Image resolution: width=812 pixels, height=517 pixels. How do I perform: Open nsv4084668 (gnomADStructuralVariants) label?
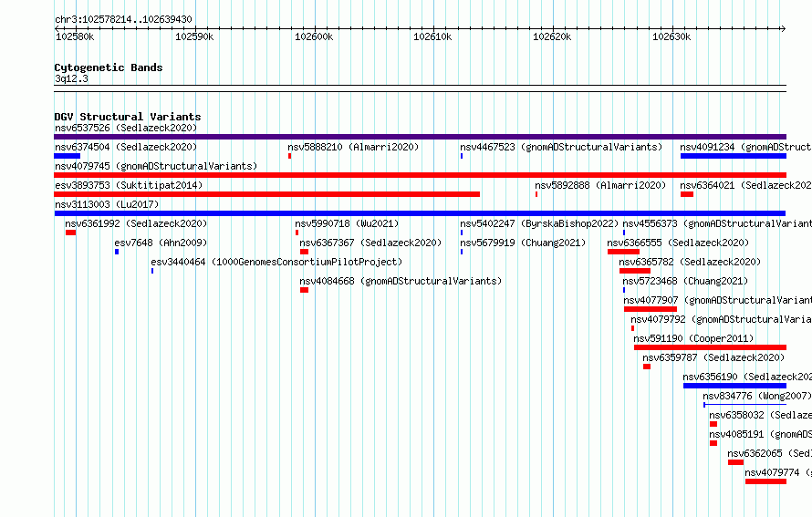pyautogui.click(x=401, y=281)
